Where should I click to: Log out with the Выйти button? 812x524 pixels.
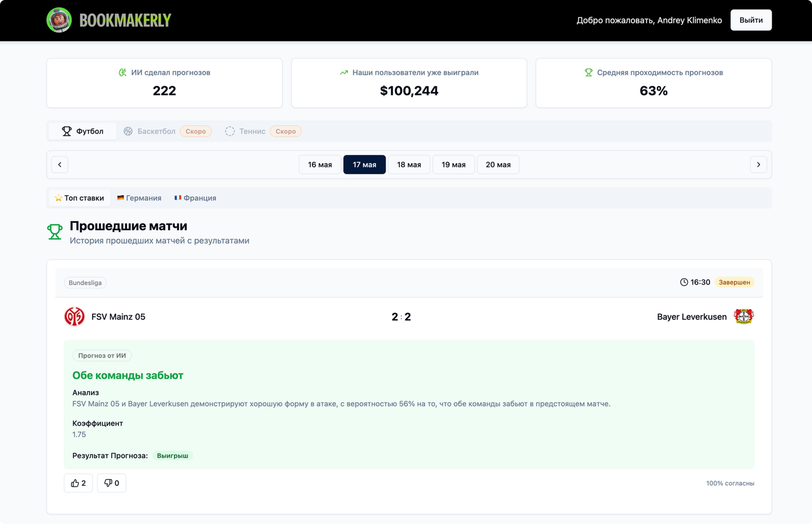click(x=751, y=20)
